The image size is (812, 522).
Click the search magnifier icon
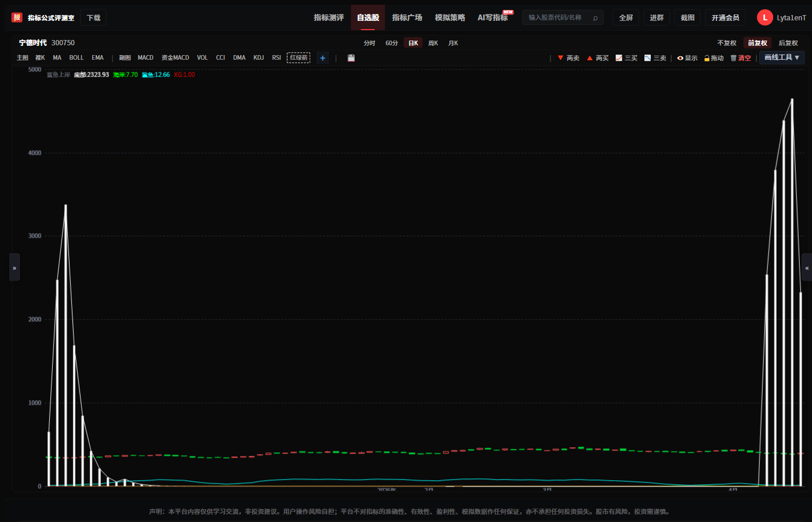pyautogui.click(x=595, y=18)
